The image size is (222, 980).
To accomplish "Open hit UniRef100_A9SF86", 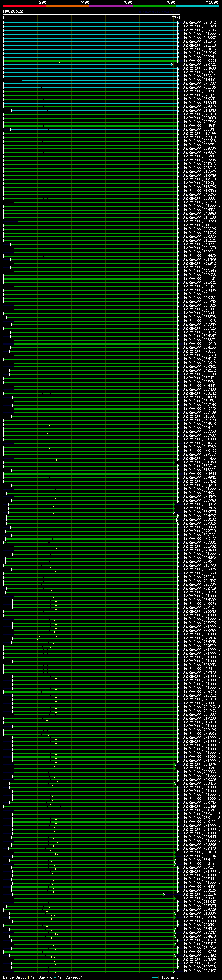I will click(199, 30).
